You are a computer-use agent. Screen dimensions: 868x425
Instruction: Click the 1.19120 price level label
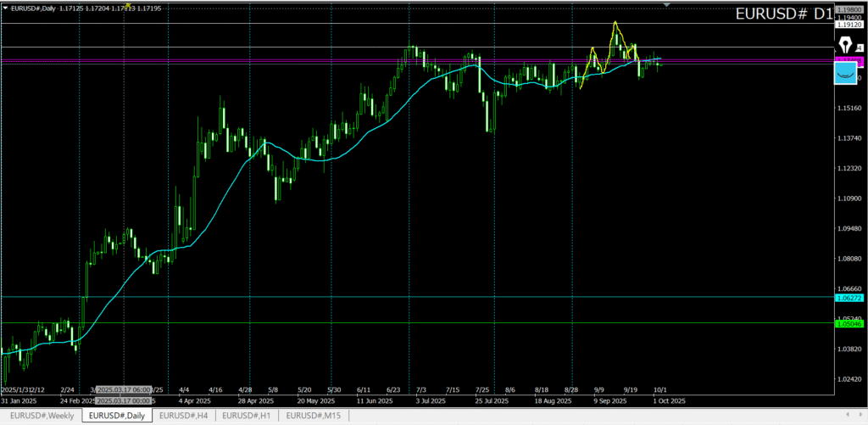(849, 24)
